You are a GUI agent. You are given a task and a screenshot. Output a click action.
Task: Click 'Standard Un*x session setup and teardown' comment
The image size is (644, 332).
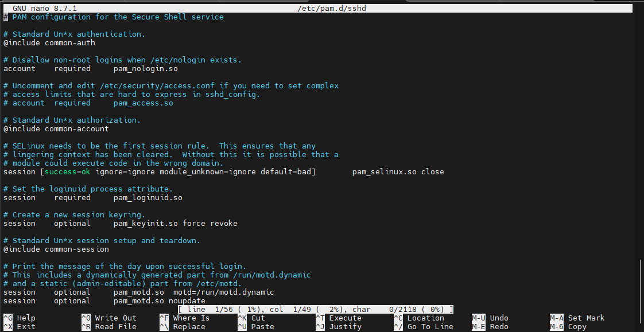pos(102,240)
